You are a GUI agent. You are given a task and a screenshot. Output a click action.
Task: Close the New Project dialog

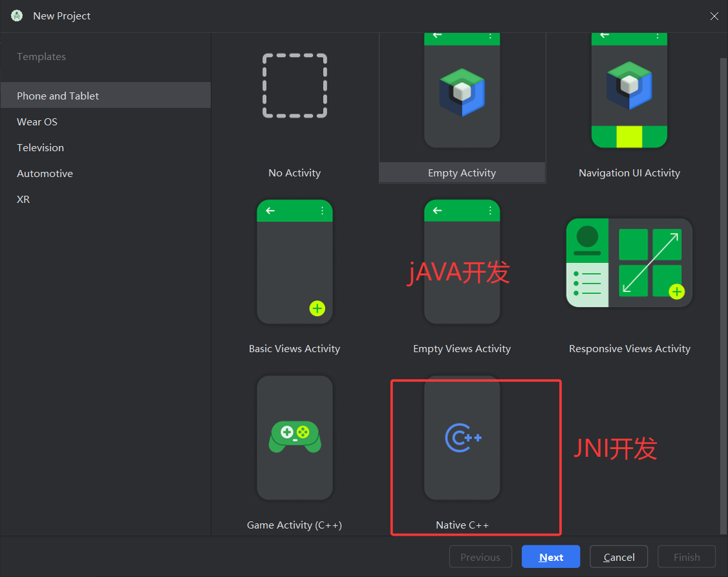coord(714,16)
